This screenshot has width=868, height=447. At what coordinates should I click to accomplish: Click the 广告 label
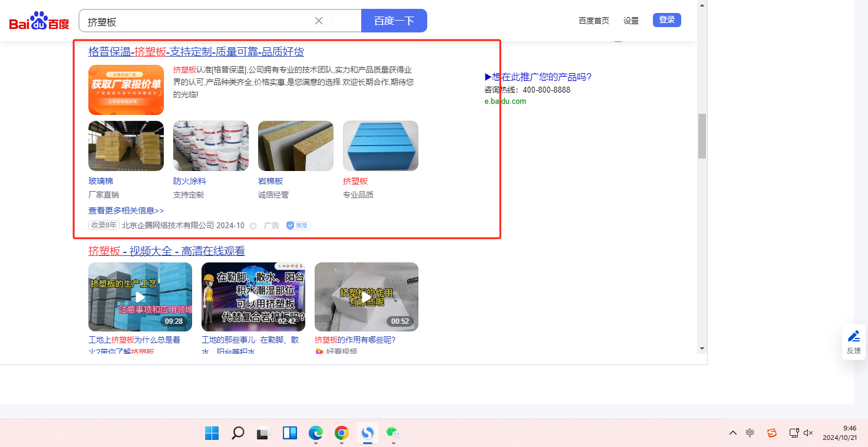[x=272, y=225]
